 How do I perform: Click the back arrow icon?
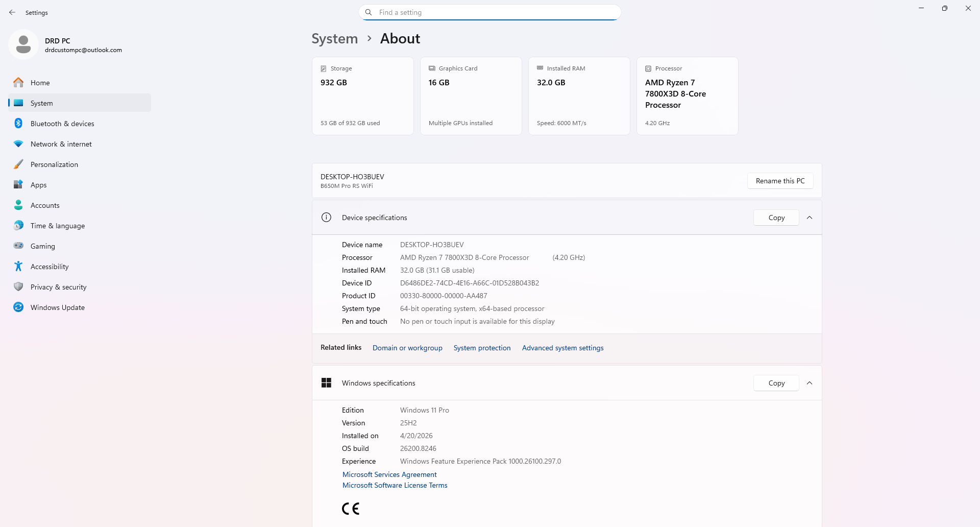coord(12,12)
